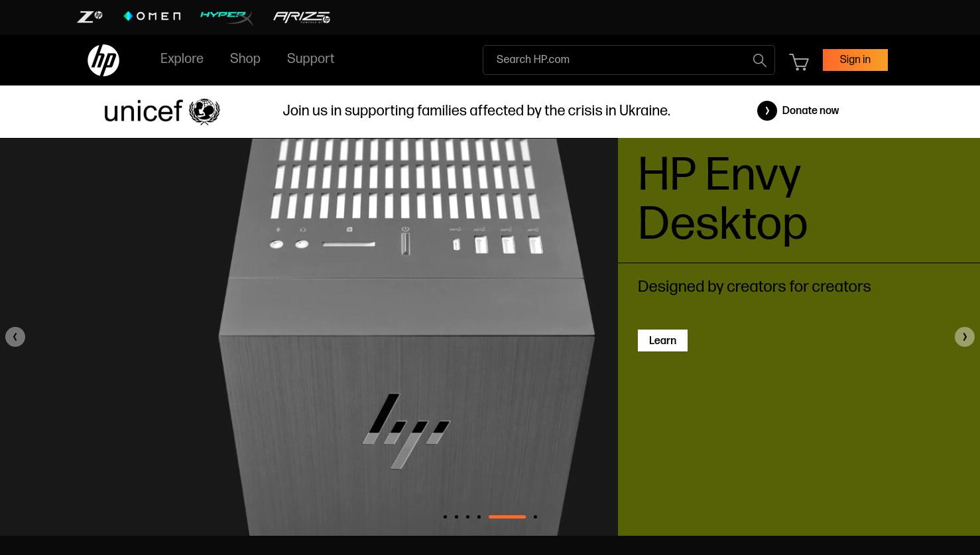Click the Ukraine crisis banner text
The height and width of the screenshot is (555, 980).
point(476,111)
